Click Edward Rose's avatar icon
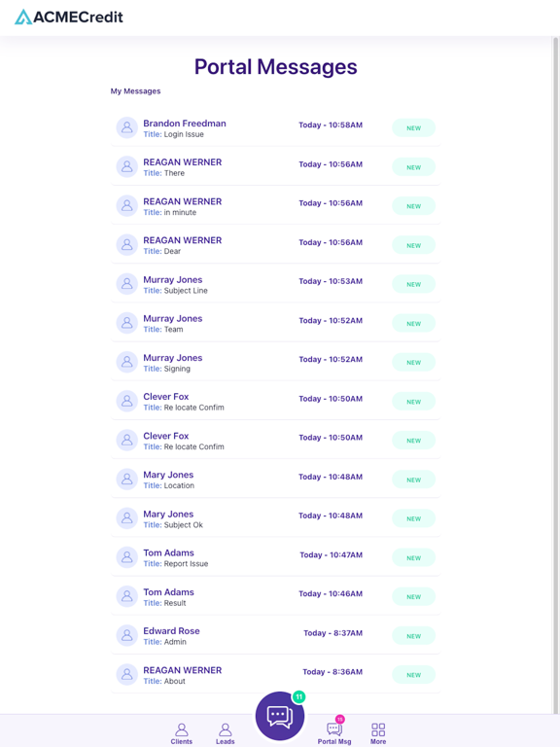The image size is (560, 747). [x=127, y=635]
